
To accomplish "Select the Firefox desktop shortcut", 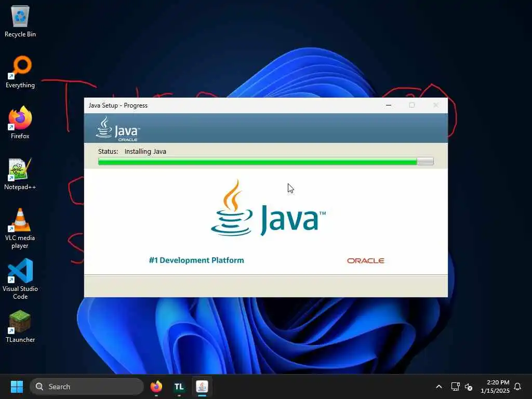I will (x=20, y=123).
